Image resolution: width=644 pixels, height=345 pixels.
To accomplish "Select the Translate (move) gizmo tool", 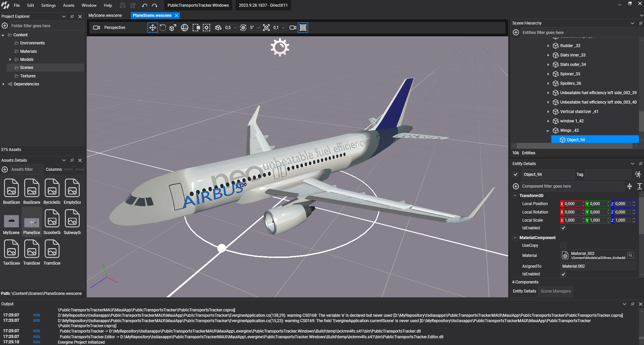I will pos(152,28).
